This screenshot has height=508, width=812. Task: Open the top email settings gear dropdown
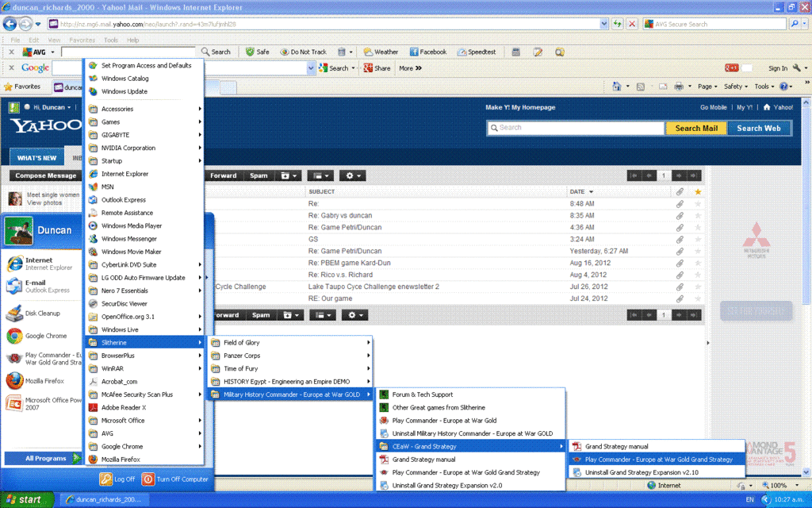(353, 175)
